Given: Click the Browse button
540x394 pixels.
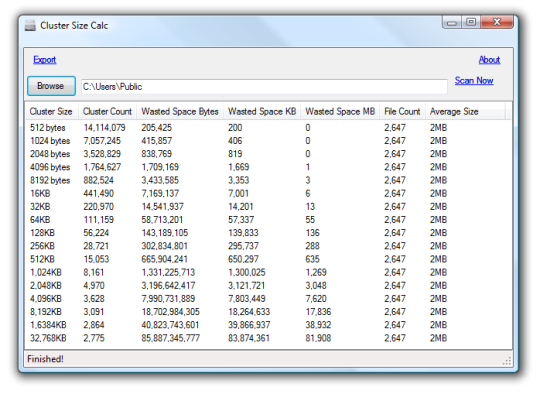Looking at the screenshot, I should [51, 86].
